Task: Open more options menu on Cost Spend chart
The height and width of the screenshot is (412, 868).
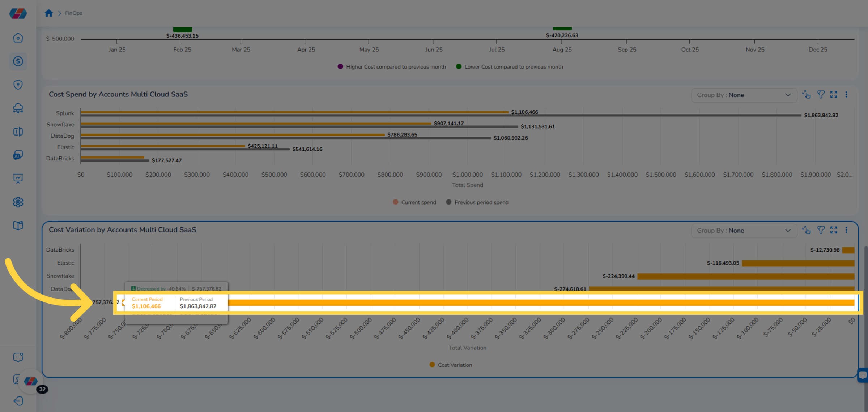Action: [x=846, y=95]
